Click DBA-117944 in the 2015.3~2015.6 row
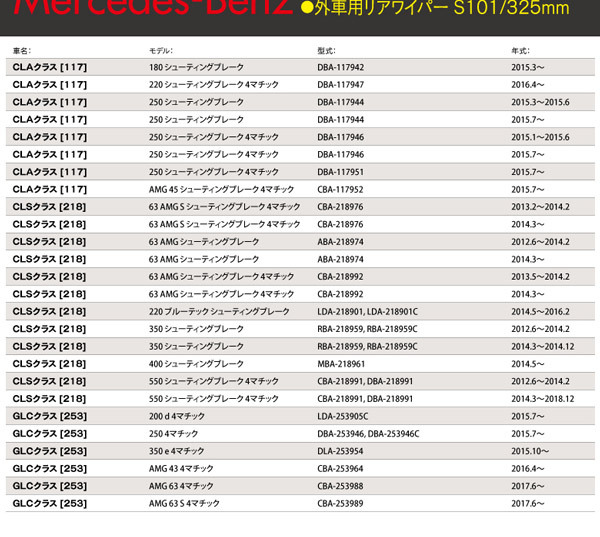Viewport: 600px width, 537px height. [341, 102]
